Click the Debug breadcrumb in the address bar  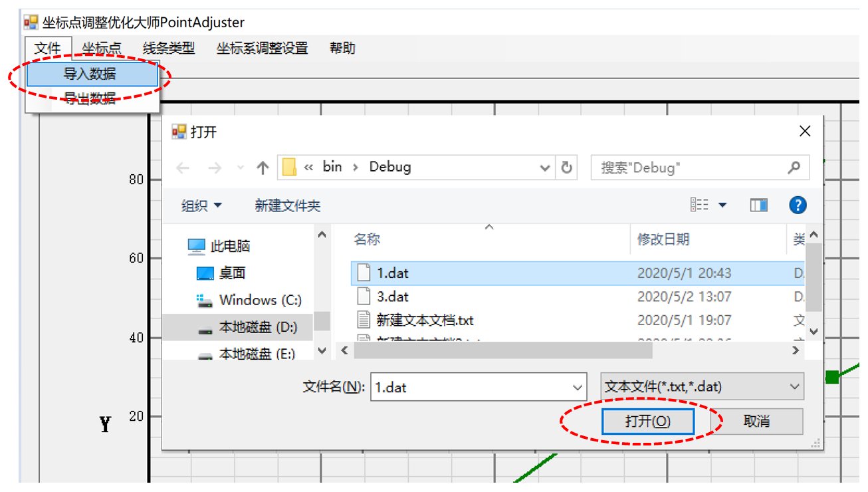pyautogui.click(x=390, y=167)
